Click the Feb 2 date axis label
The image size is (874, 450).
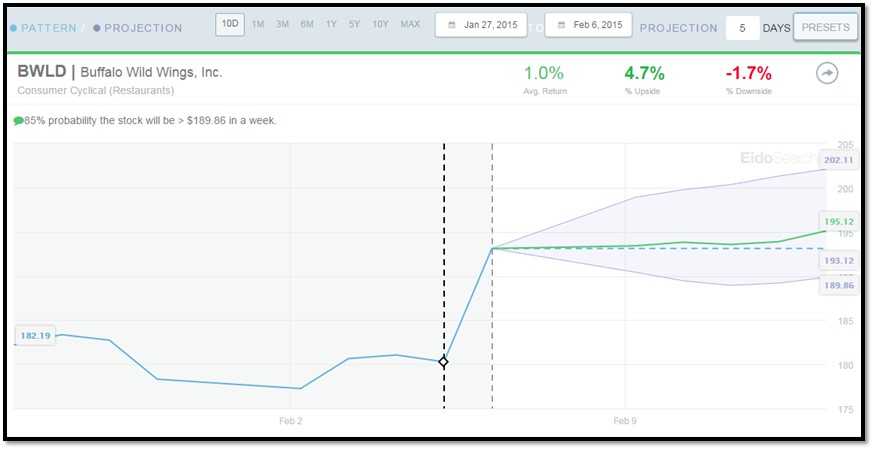[x=290, y=421]
